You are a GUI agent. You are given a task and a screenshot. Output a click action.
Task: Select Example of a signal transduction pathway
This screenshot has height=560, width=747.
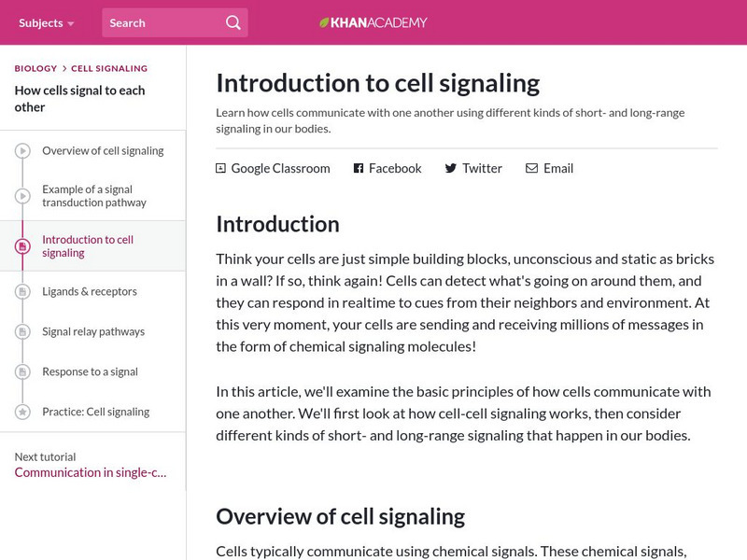click(94, 196)
